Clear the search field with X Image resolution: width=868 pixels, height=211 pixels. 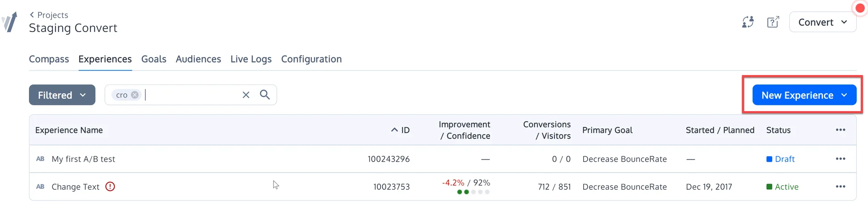pyautogui.click(x=246, y=95)
